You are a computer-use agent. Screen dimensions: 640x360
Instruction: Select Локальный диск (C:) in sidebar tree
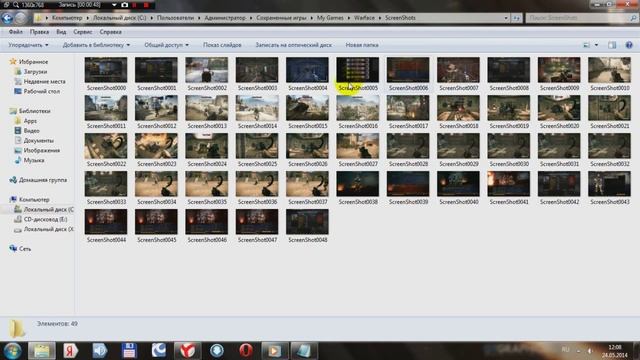tap(48, 209)
